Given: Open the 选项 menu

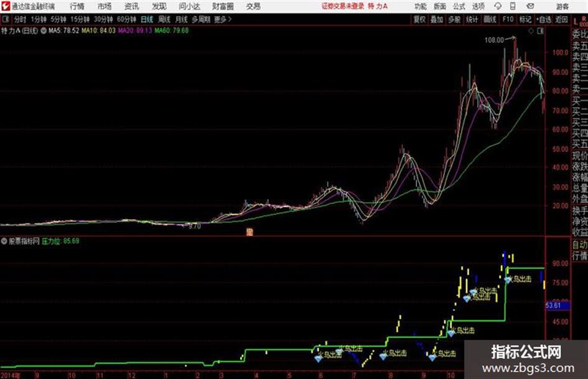Looking at the screenshot, I should pos(478,6).
